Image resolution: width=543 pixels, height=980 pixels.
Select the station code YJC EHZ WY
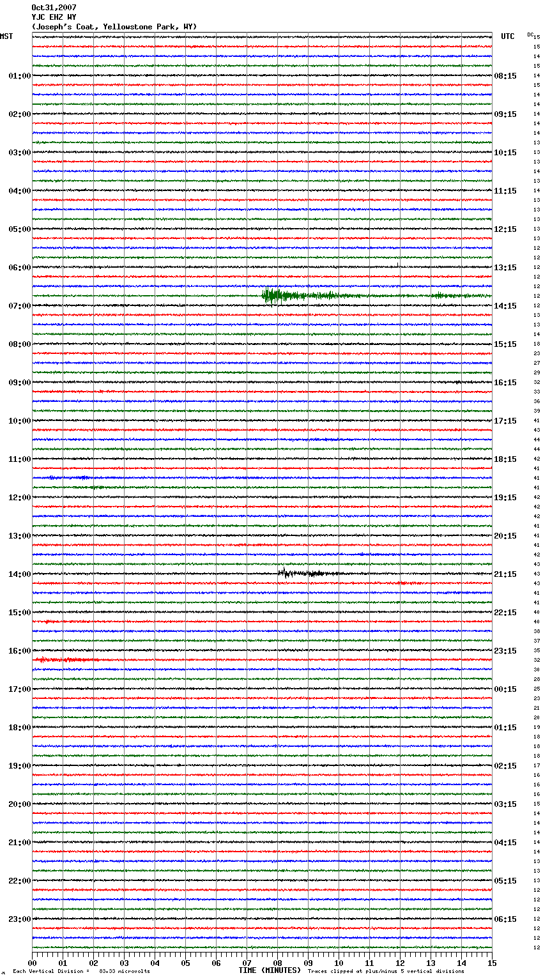[x=54, y=17]
